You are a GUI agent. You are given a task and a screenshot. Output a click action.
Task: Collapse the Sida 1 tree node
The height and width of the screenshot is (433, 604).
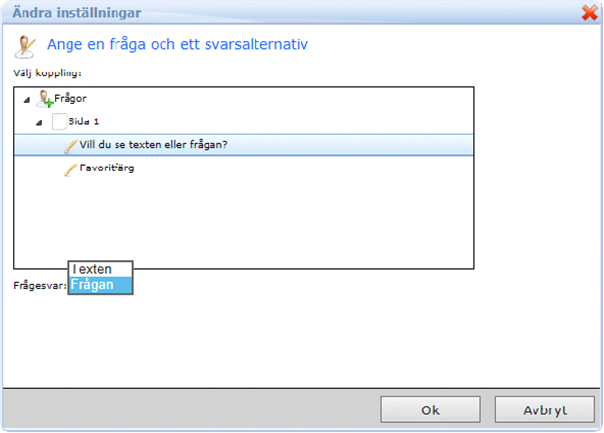point(39,122)
